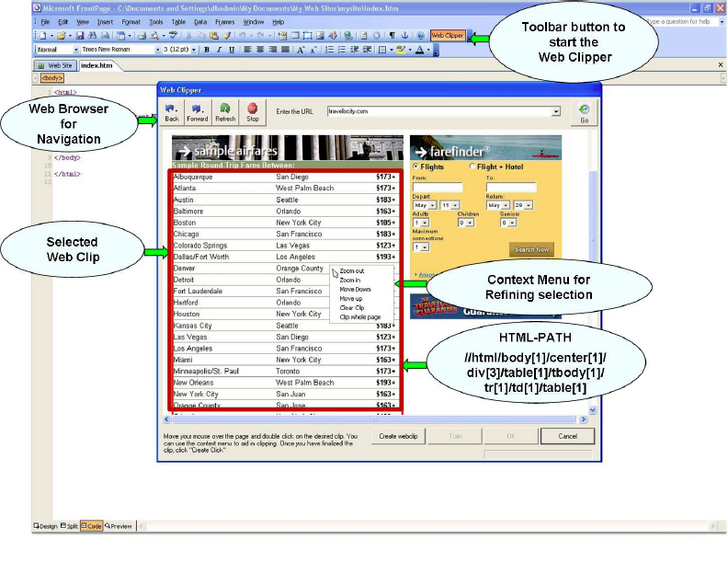728x562 pixels.
Task: Open the Children count dropdown
Action: click(x=466, y=223)
